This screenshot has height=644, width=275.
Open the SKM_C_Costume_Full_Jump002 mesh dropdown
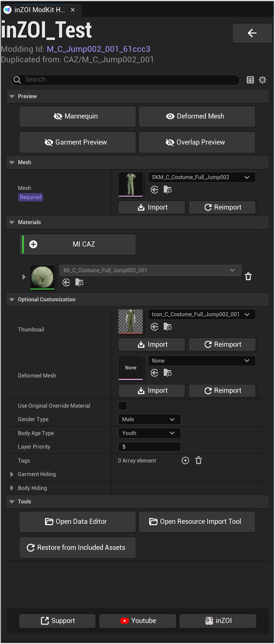tap(202, 177)
